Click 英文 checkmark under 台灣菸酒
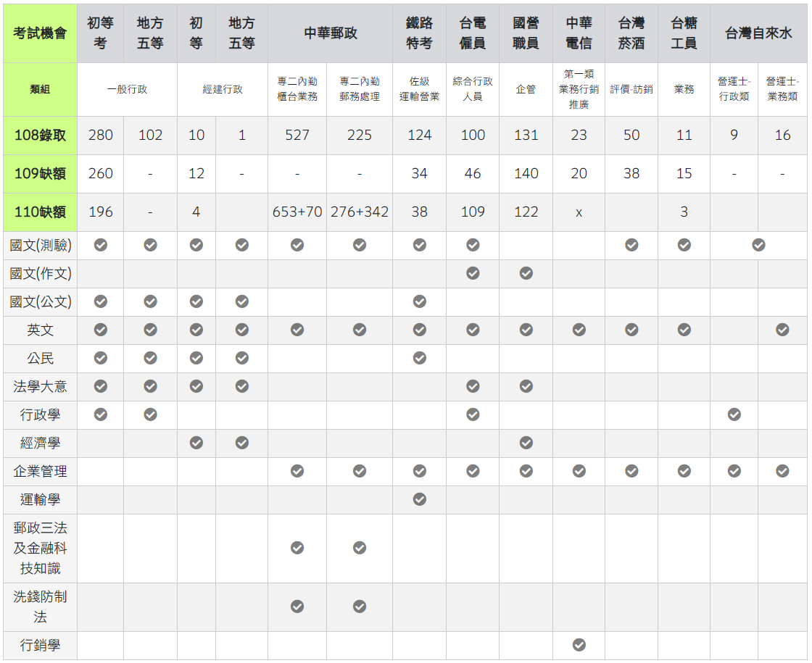This screenshot has width=812, height=663. 631,330
